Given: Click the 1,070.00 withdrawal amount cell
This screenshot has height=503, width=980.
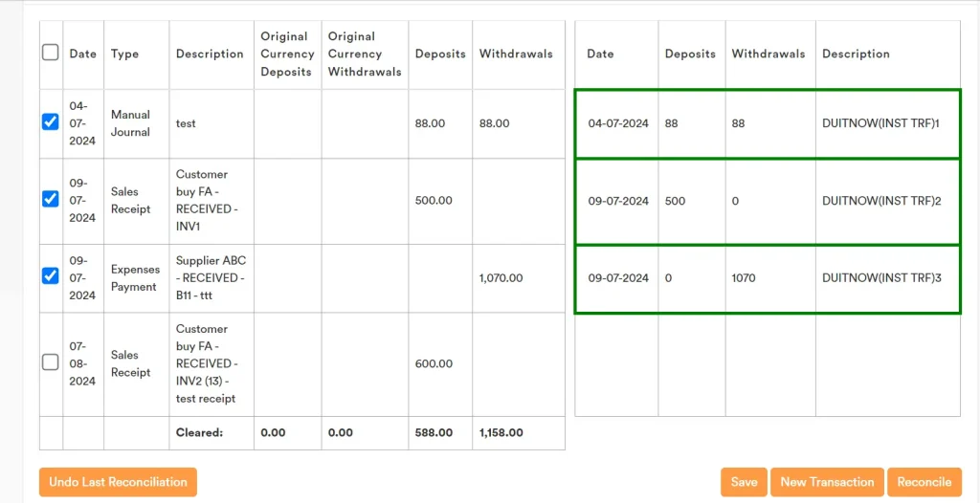Looking at the screenshot, I should (x=501, y=278).
